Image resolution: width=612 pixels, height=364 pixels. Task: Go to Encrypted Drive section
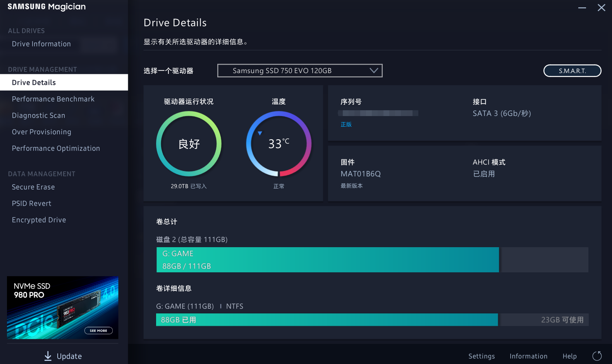tap(39, 220)
